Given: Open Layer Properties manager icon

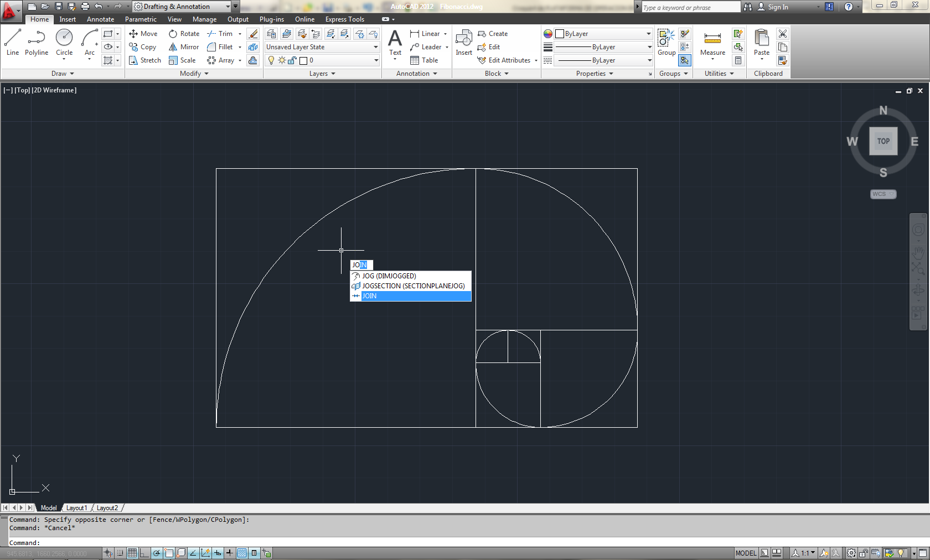Looking at the screenshot, I should 271,34.
